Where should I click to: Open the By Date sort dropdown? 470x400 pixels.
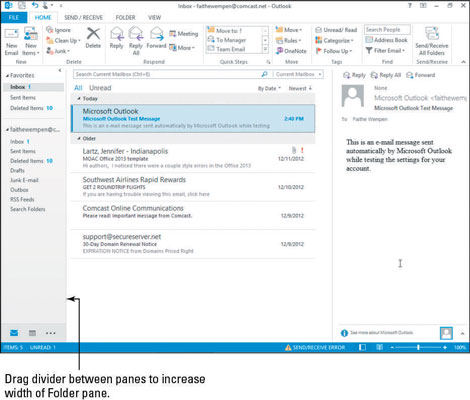tap(269, 88)
